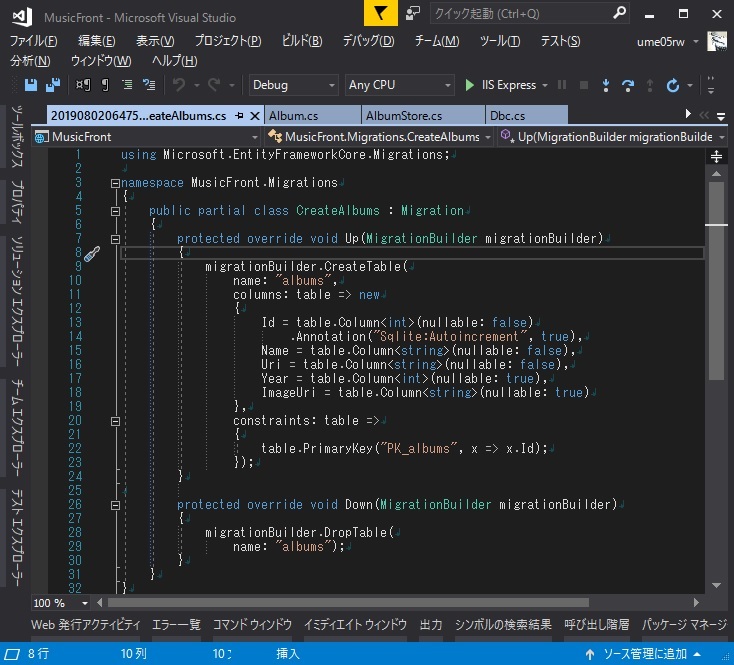This screenshot has width=734, height=665.
Task: Collapse the Up method block
Action: pyautogui.click(x=115, y=240)
